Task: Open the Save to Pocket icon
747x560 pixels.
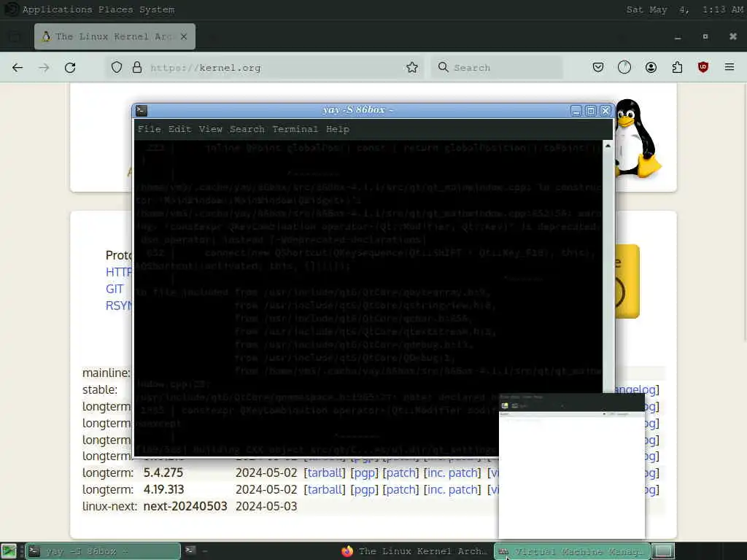Action: pos(598,68)
